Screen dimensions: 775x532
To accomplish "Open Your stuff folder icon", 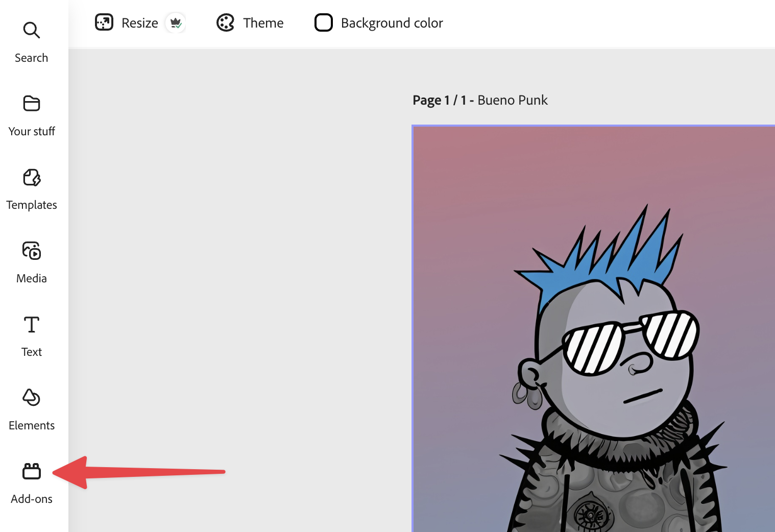I will point(32,104).
